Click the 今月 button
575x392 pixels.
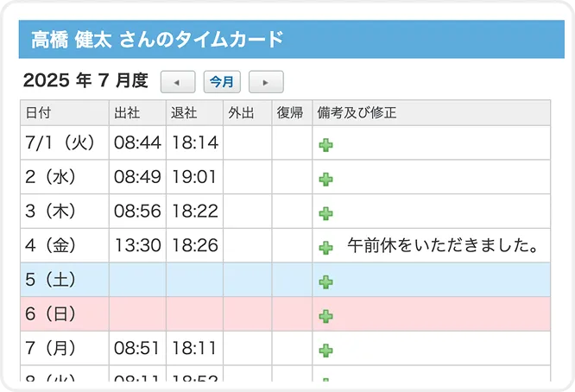pos(222,82)
